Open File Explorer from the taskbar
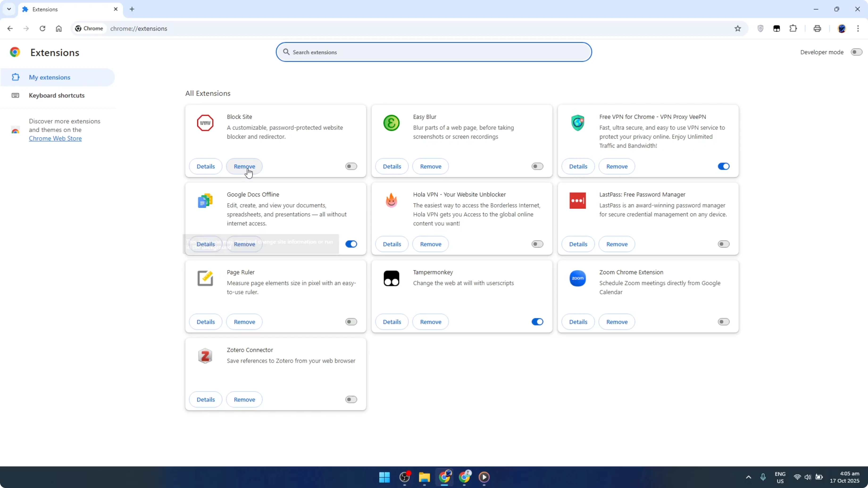This screenshot has height=488, width=868. click(424, 477)
